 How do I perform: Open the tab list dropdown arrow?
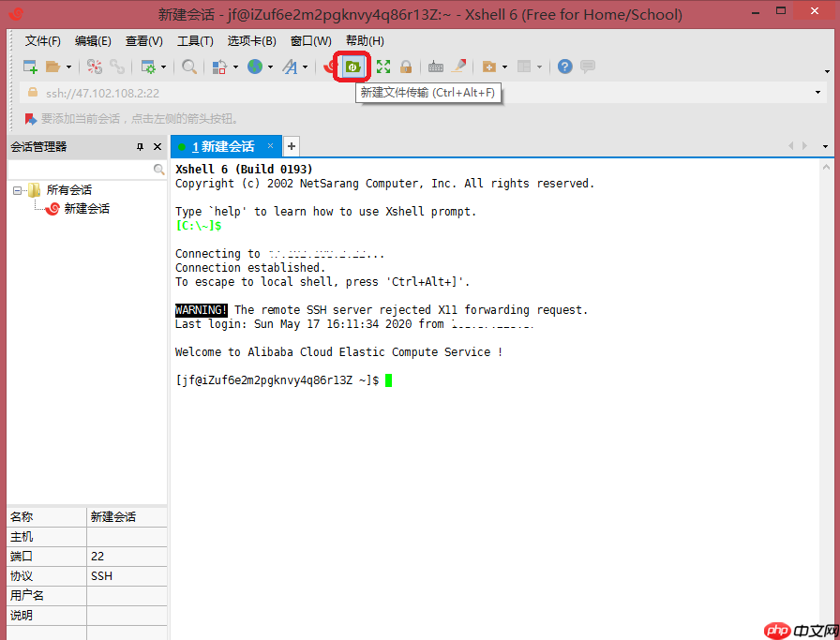point(825,146)
